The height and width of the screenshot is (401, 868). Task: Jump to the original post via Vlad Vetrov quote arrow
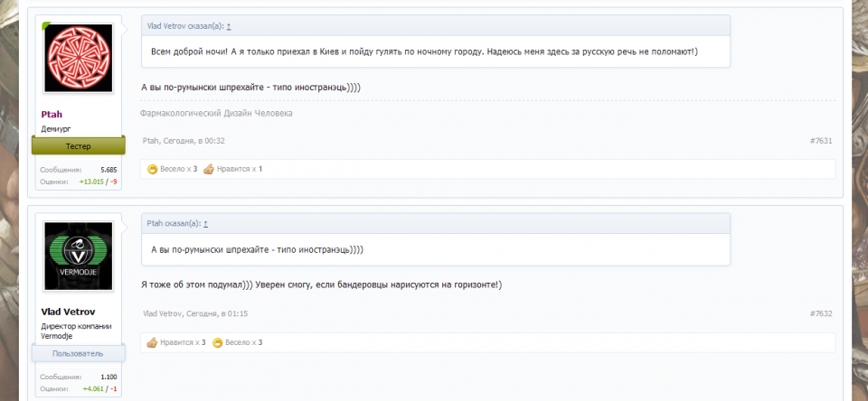pos(228,27)
